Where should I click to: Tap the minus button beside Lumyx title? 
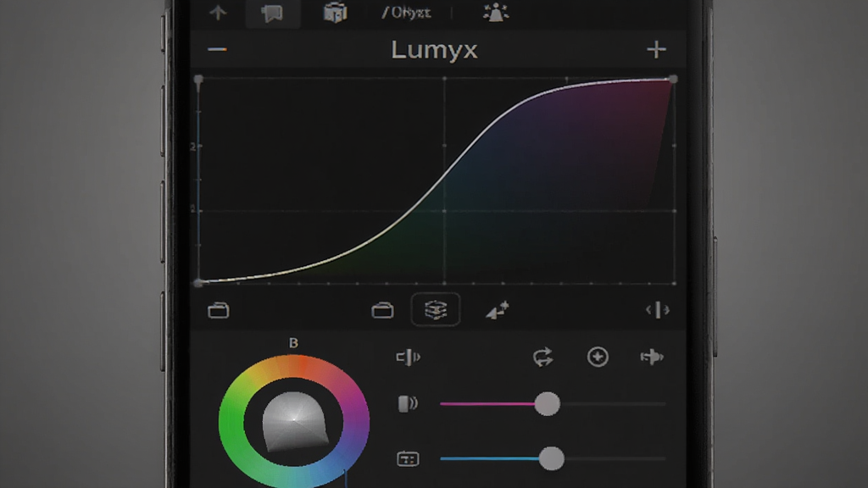point(217,50)
